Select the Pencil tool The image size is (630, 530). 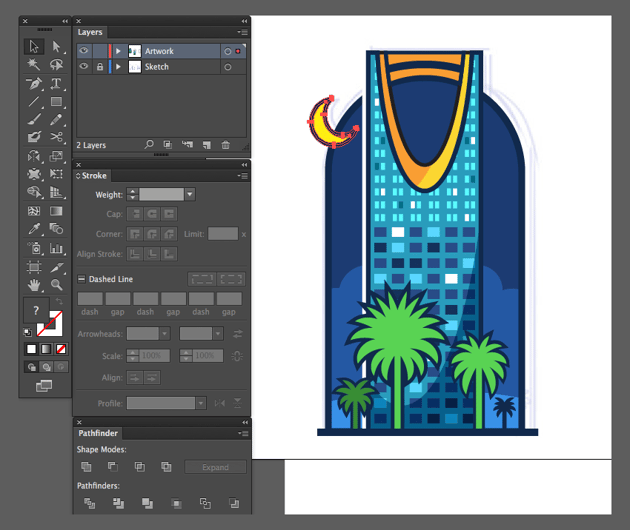coord(56,119)
